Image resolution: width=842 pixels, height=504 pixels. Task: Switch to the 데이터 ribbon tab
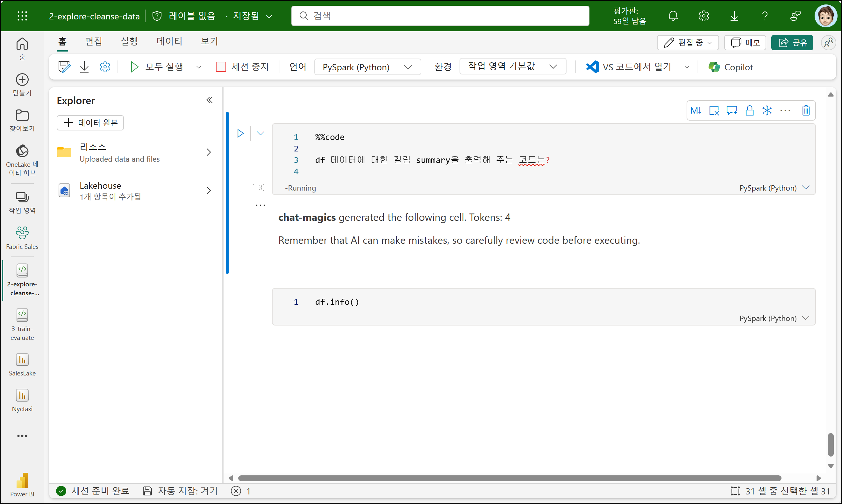point(169,41)
